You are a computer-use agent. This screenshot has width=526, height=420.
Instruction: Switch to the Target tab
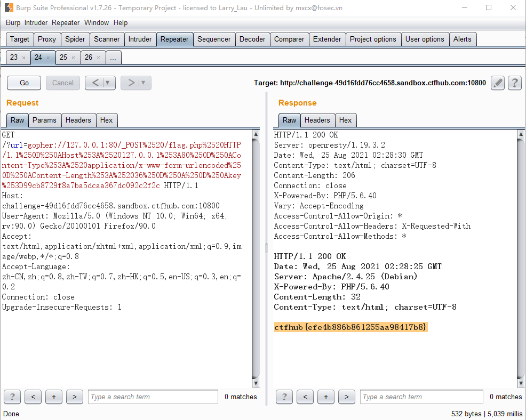[x=20, y=39]
